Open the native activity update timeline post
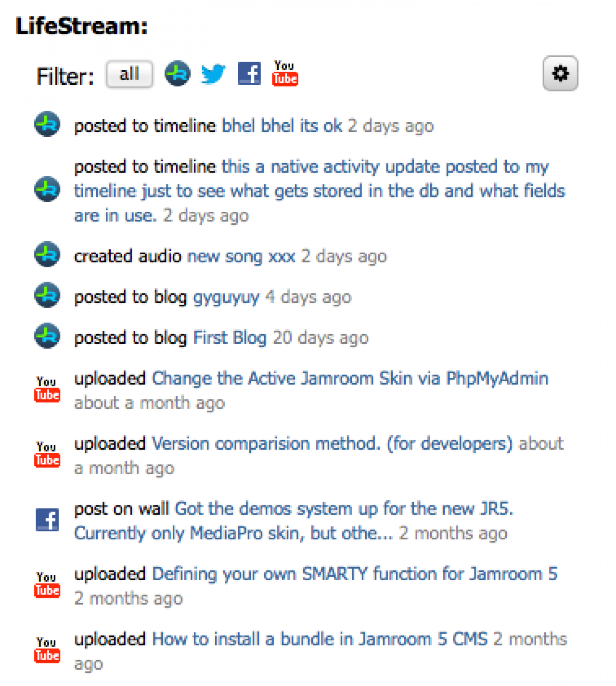This screenshot has height=686, width=616. 319,191
